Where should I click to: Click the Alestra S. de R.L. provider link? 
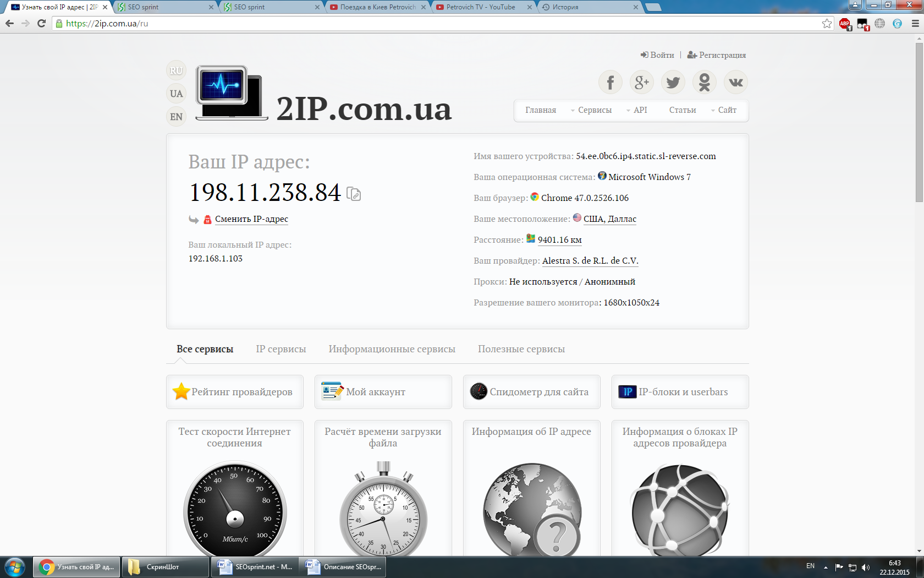point(590,261)
